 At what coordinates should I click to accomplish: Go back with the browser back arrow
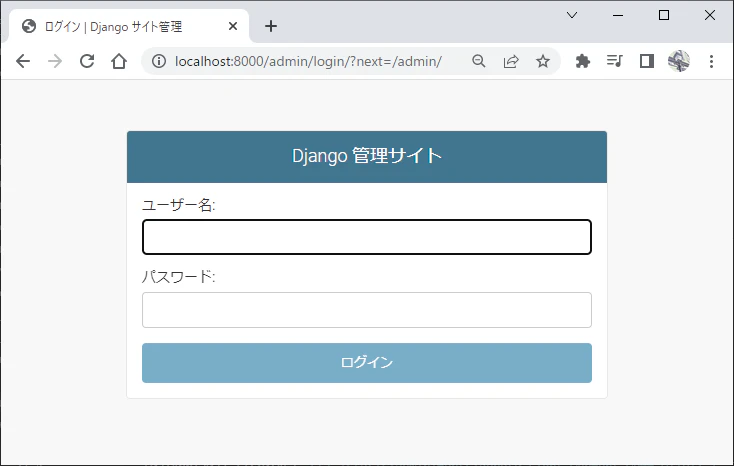(x=23, y=61)
